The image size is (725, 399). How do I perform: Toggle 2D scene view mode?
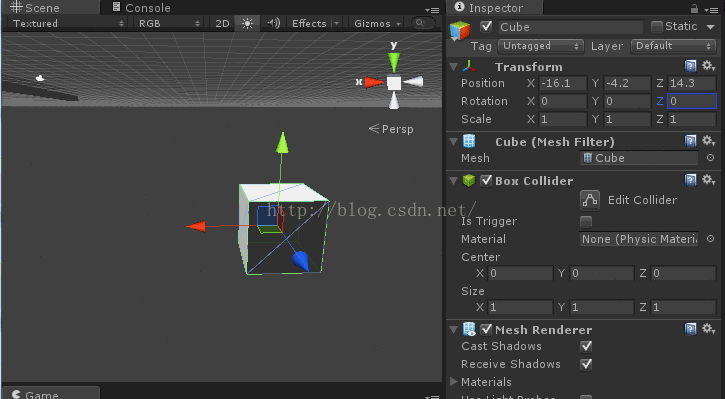click(222, 24)
